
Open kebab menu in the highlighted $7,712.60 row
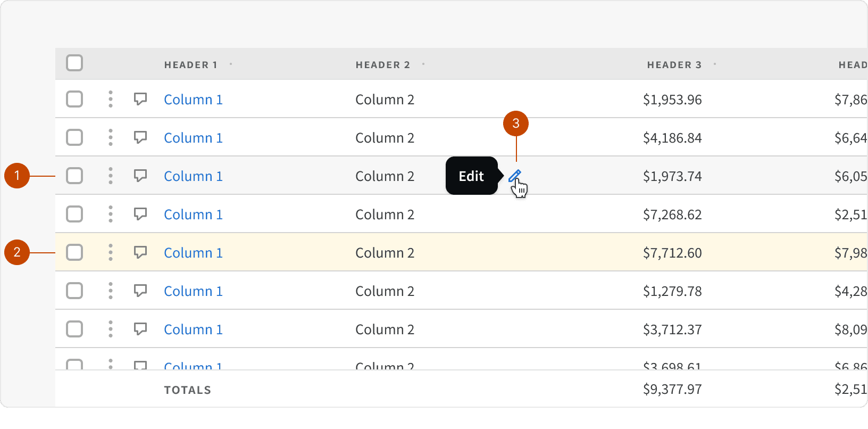[x=111, y=252]
